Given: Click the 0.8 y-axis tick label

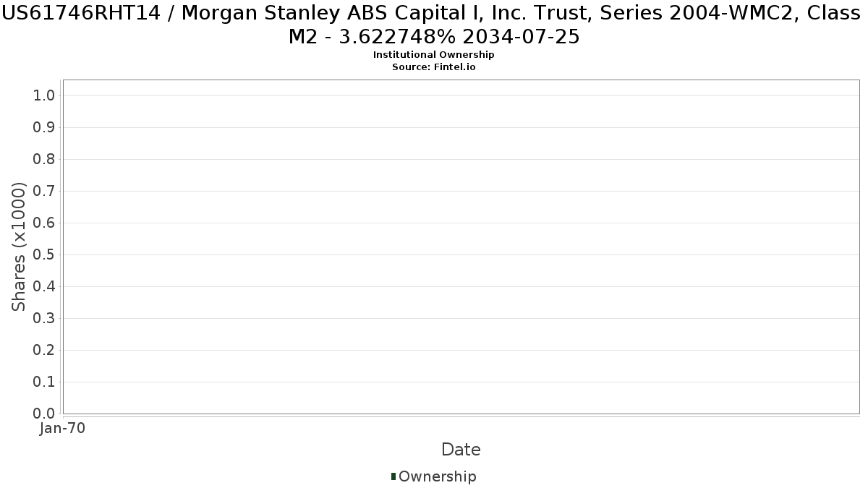Looking at the screenshot, I should (x=44, y=159).
